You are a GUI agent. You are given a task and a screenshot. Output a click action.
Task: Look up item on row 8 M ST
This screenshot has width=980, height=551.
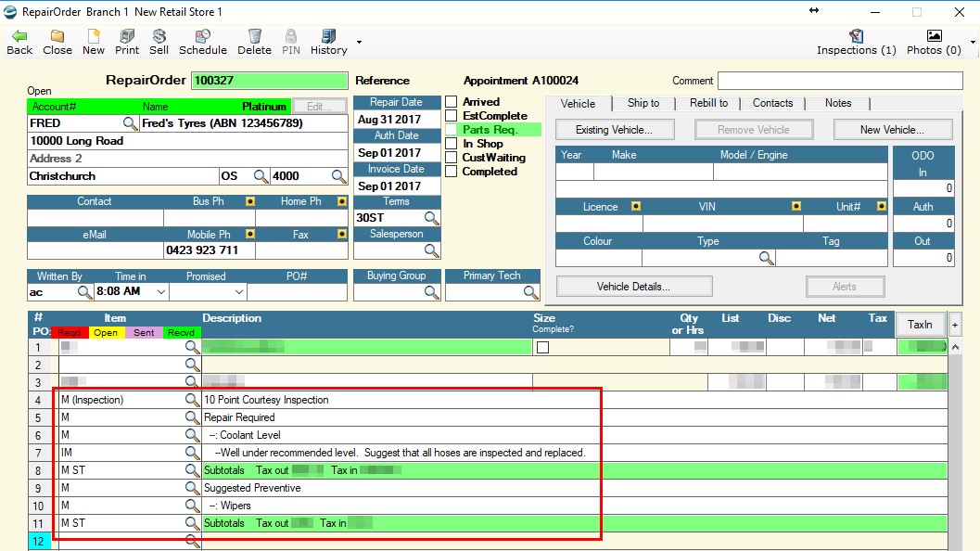click(192, 469)
